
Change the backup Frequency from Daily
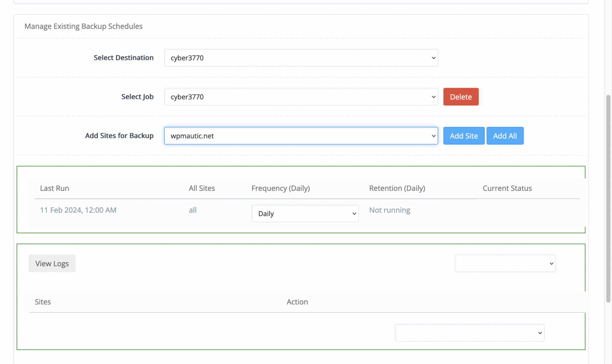click(305, 214)
